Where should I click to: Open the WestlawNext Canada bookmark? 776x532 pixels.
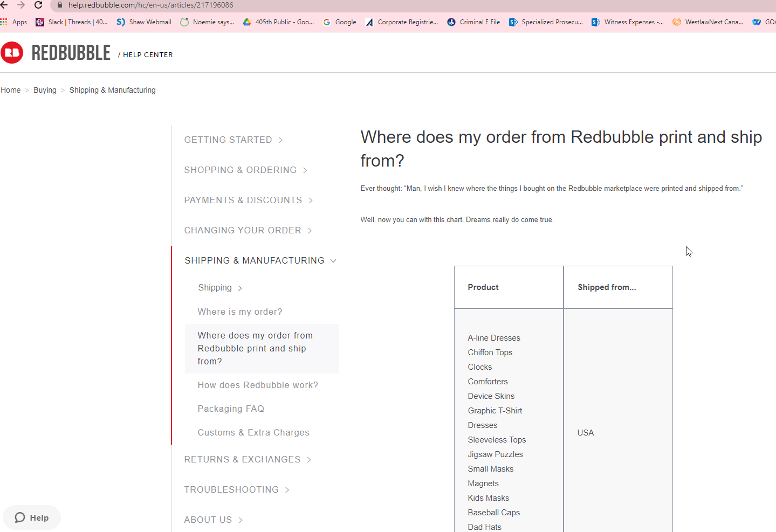click(708, 22)
